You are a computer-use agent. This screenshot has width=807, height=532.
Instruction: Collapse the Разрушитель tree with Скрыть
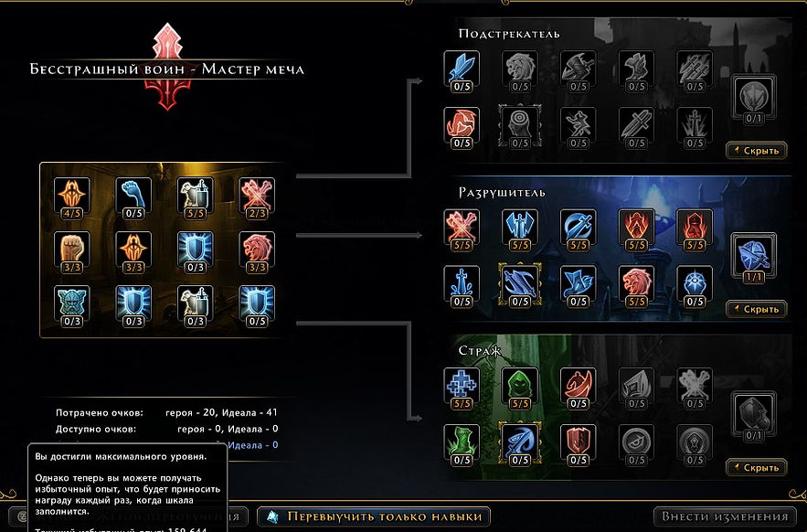[x=757, y=309]
